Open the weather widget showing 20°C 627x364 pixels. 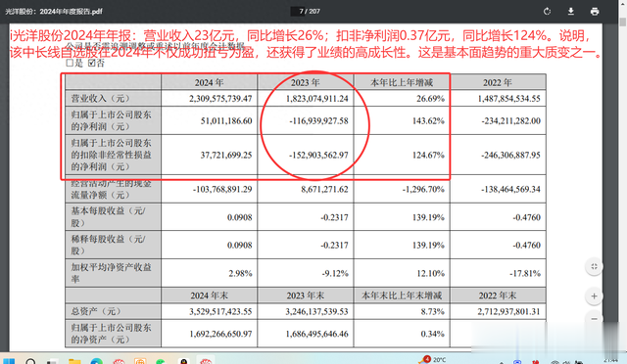pos(434,360)
